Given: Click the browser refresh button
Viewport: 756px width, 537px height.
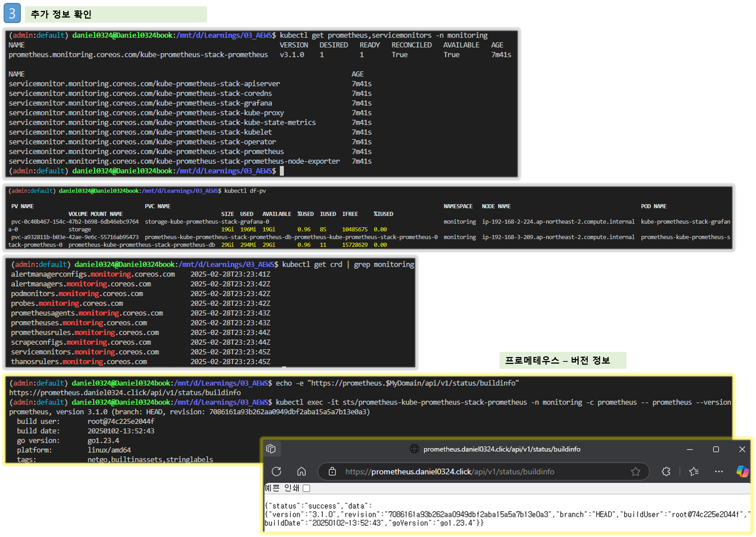Looking at the screenshot, I should pos(276,472).
